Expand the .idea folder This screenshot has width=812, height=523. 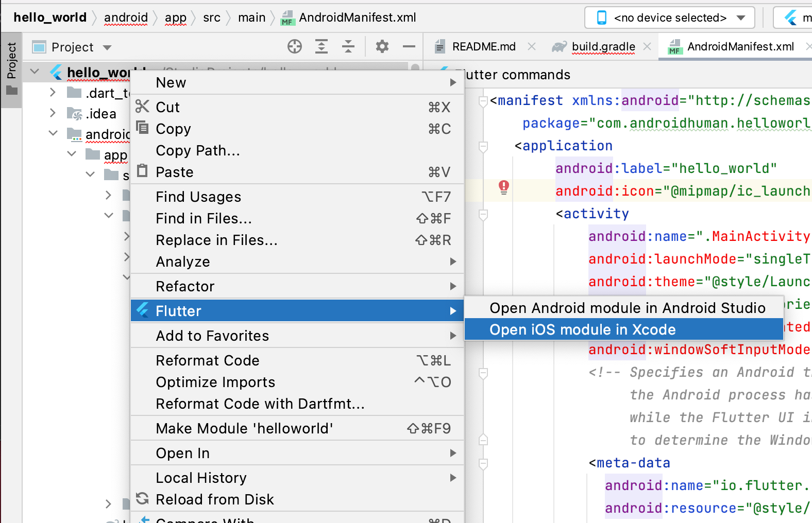pyautogui.click(x=53, y=113)
